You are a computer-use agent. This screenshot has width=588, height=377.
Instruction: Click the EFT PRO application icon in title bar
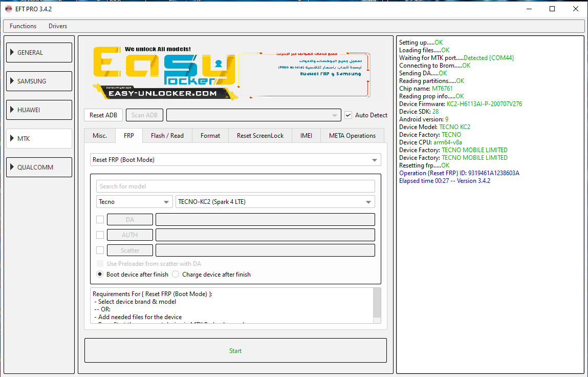click(x=9, y=9)
